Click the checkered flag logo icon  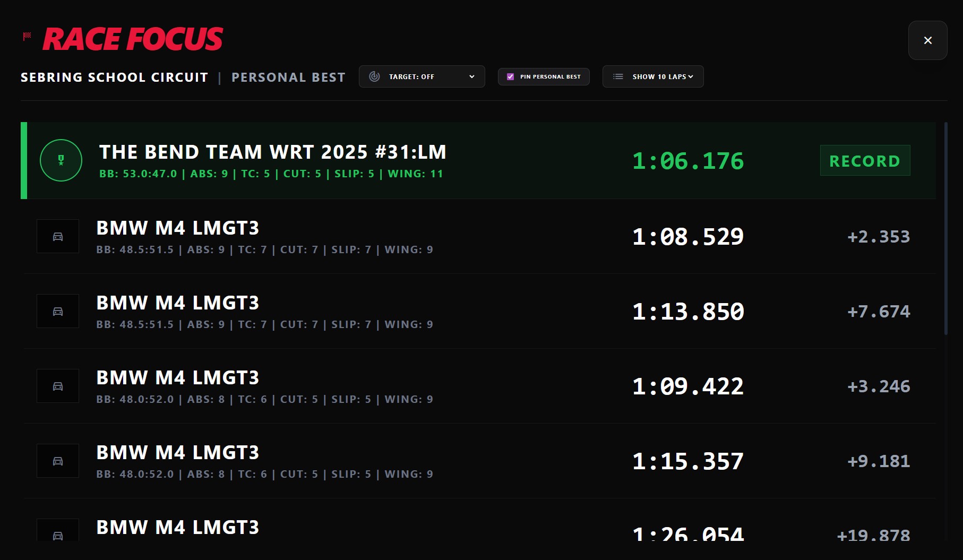(27, 36)
